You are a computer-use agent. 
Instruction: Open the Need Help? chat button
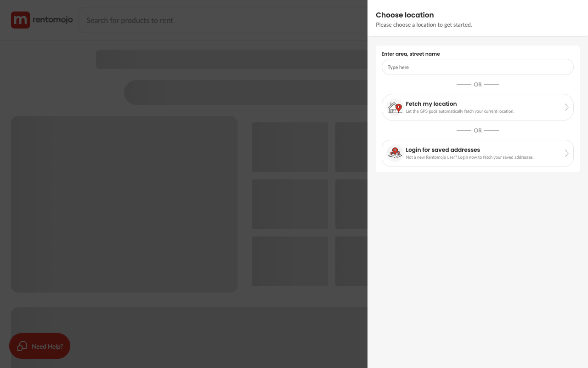(x=40, y=346)
